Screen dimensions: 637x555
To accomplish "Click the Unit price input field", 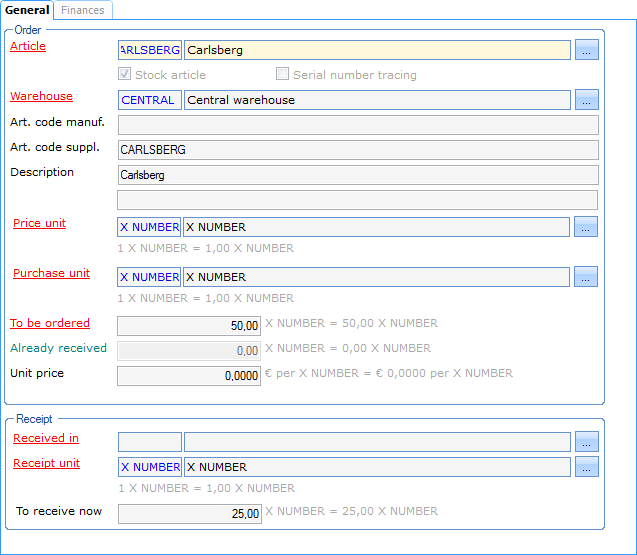I will point(189,375).
